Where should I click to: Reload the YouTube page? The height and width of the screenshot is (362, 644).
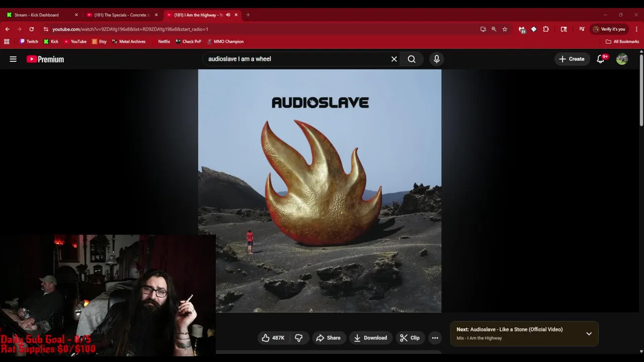[31, 29]
